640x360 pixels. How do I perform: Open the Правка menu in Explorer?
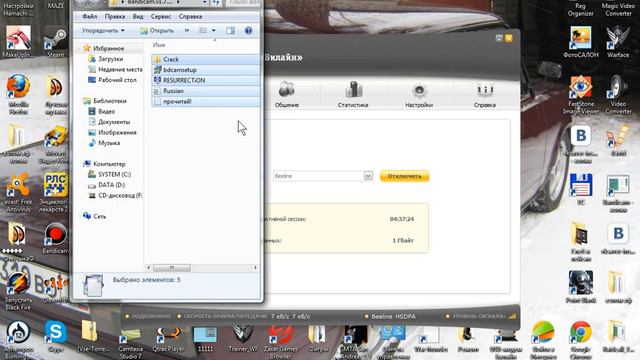click(x=115, y=17)
